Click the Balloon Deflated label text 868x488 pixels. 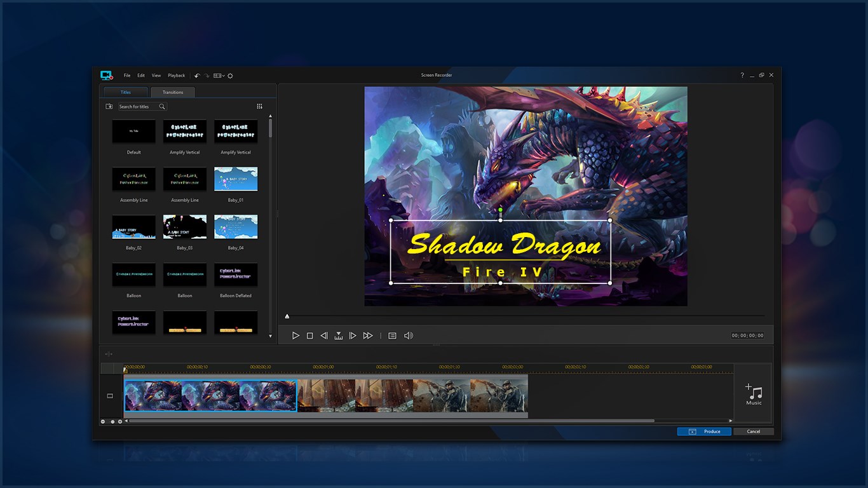tap(236, 295)
